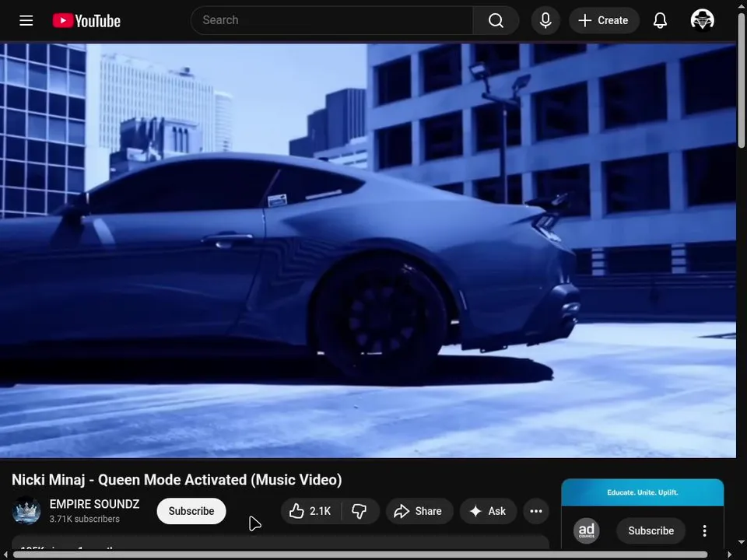Start voice search with microphone icon

[545, 20]
